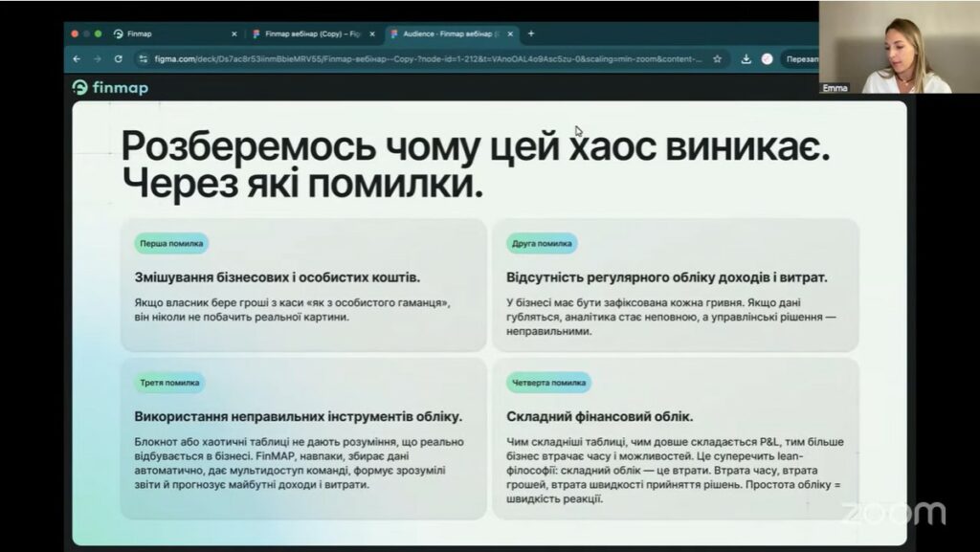Open the browser downloads icon
Viewport: 980px width, 552px height.
[x=746, y=58]
